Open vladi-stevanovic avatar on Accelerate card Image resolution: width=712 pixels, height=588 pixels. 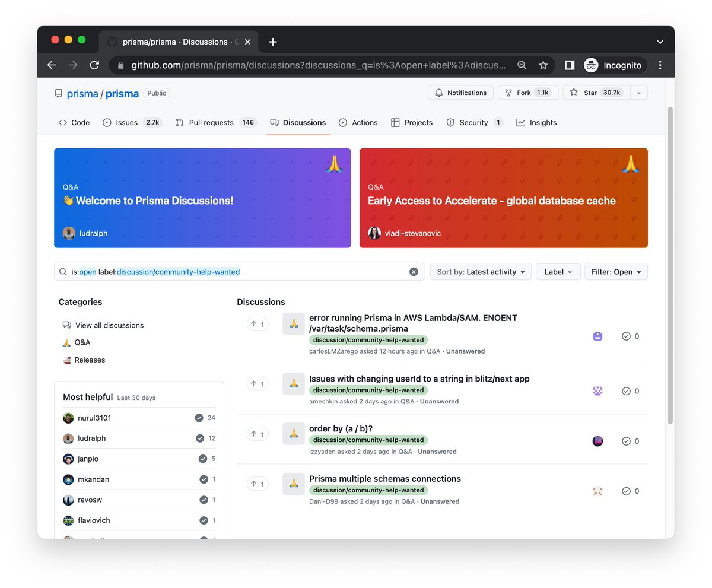(x=374, y=233)
